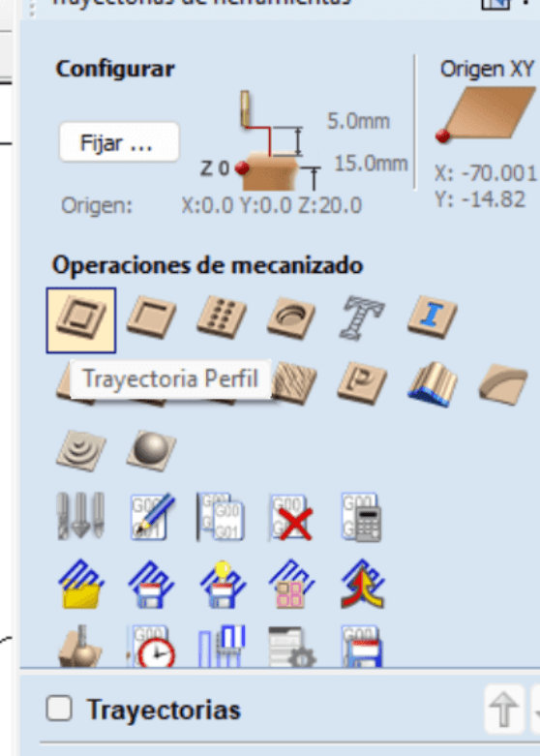Image resolution: width=540 pixels, height=756 pixels.
Task: Select the VCarve text engraving toolpath
Action: [x=362, y=318]
